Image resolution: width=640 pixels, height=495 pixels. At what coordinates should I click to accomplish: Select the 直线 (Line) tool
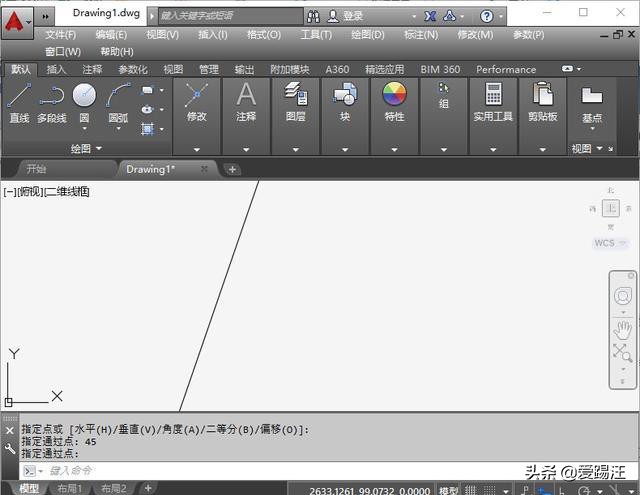(x=19, y=100)
